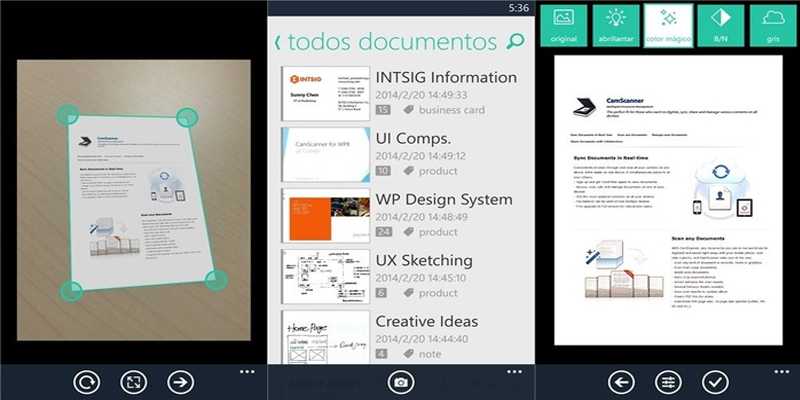Tap the search magnifier icon
The height and width of the screenshot is (400, 800).
(515, 42)
